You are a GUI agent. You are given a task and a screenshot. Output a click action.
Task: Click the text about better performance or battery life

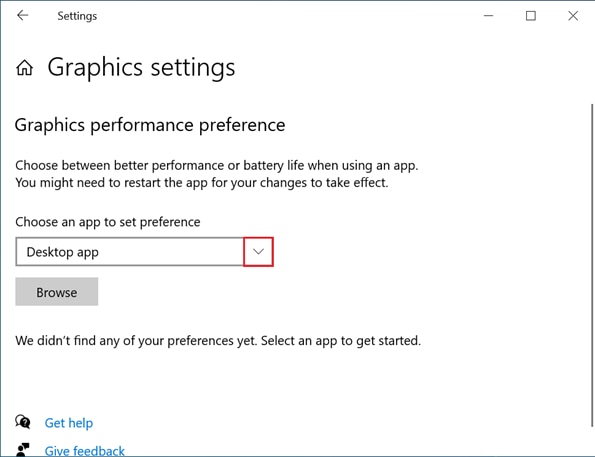[217, 165]
